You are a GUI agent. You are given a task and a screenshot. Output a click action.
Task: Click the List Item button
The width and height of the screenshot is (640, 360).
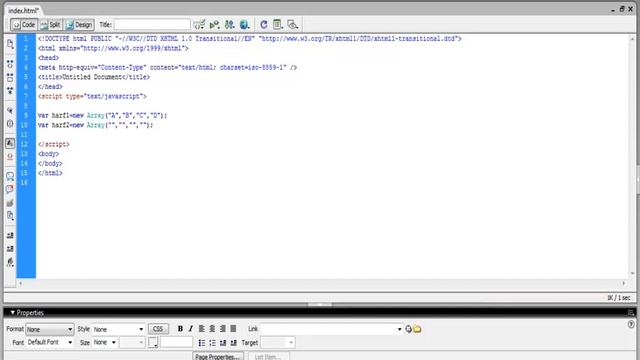coord(269,356)
